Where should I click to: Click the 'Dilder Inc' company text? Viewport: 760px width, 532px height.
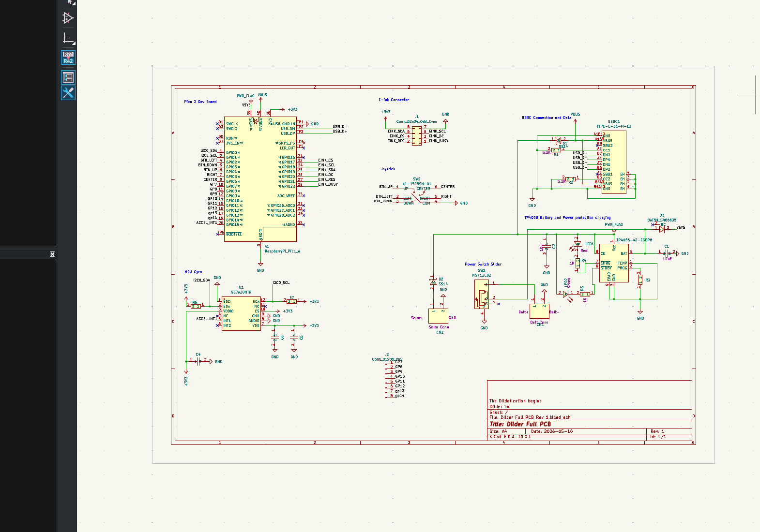point(500,407)
